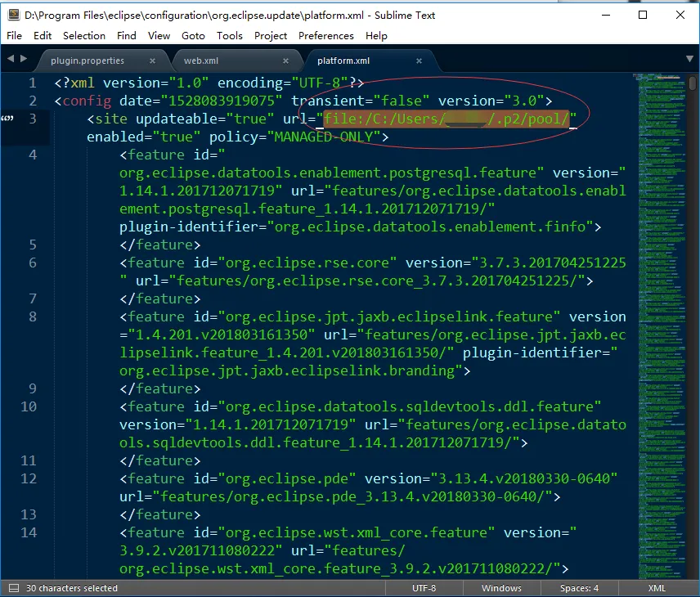Click "org.eclipse.datatools.enablement.finfo" plugin-identifier value
700x597 pixels.
point(430,227)
